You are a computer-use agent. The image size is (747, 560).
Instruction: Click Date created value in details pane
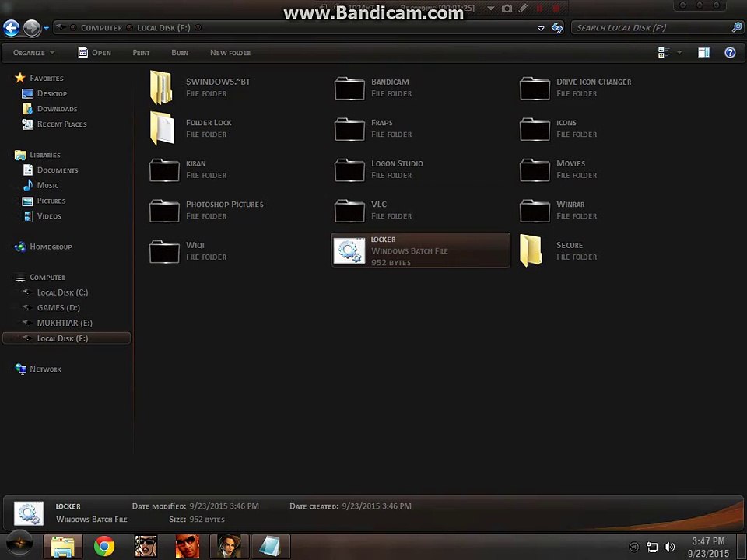[377, 506]
